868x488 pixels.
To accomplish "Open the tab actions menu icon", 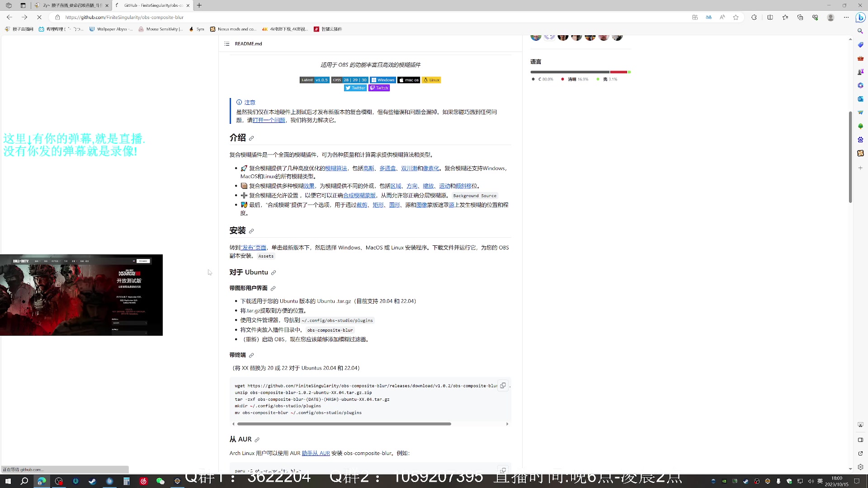I will click(23, 5).
